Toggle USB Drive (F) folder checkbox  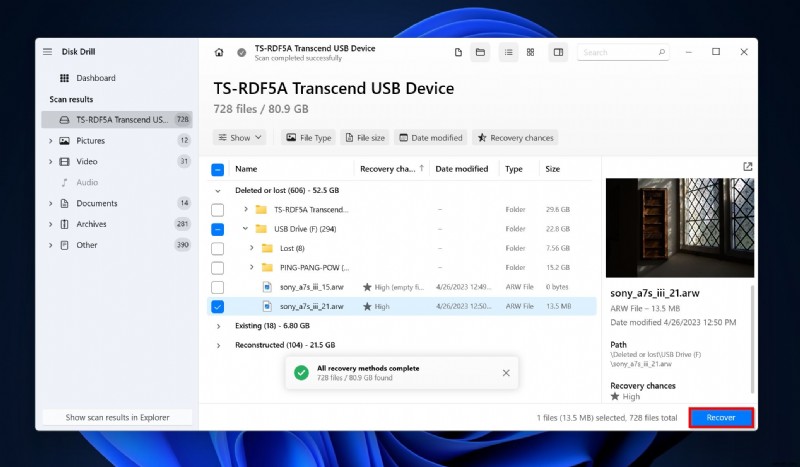point(217,229)
